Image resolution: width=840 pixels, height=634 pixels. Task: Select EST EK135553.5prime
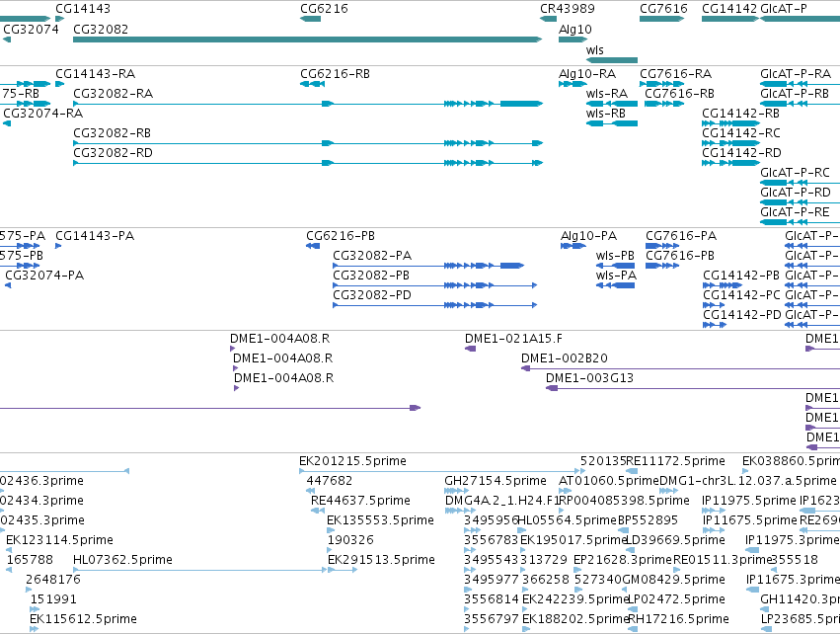pos(331,530)
